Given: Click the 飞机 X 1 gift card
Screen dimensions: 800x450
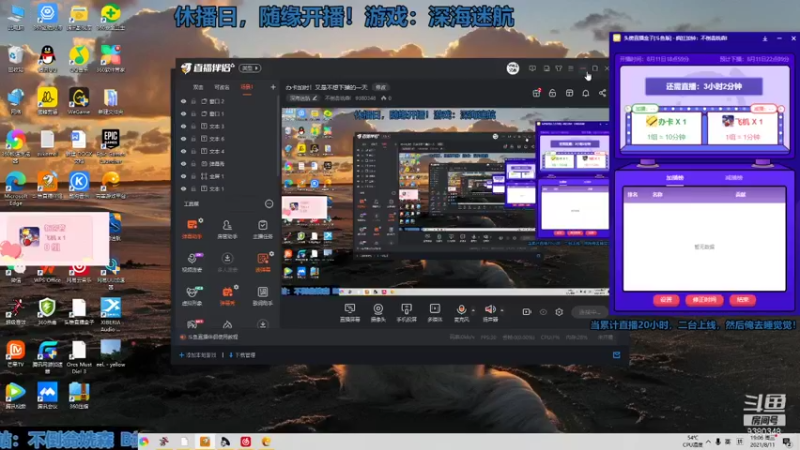Looking at the screenshot, I should tap(742, 128).
